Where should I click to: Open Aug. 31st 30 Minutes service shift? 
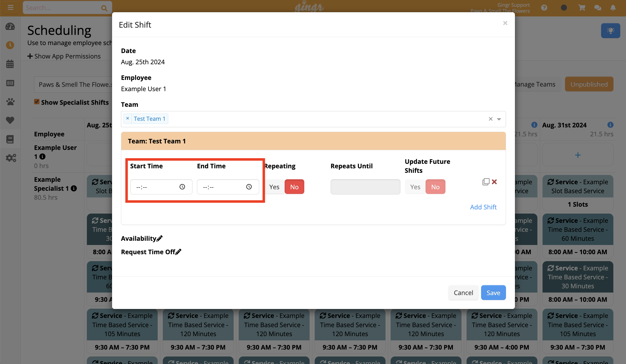pyautogui.click(x=578, y=283)
